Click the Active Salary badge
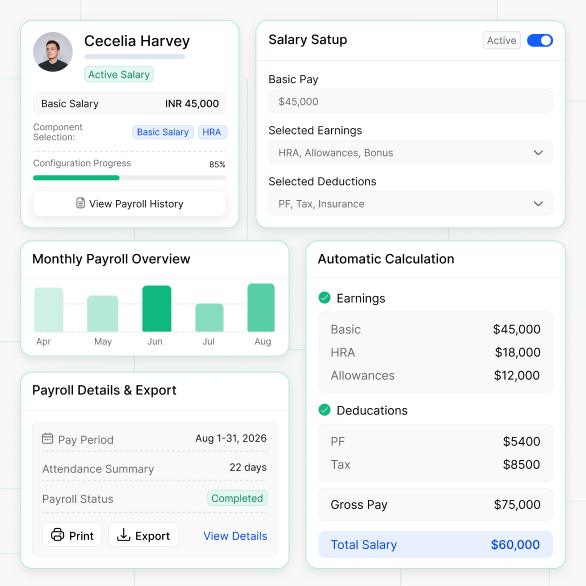Viewport: 586px width, 586px height. coord(119,74)
